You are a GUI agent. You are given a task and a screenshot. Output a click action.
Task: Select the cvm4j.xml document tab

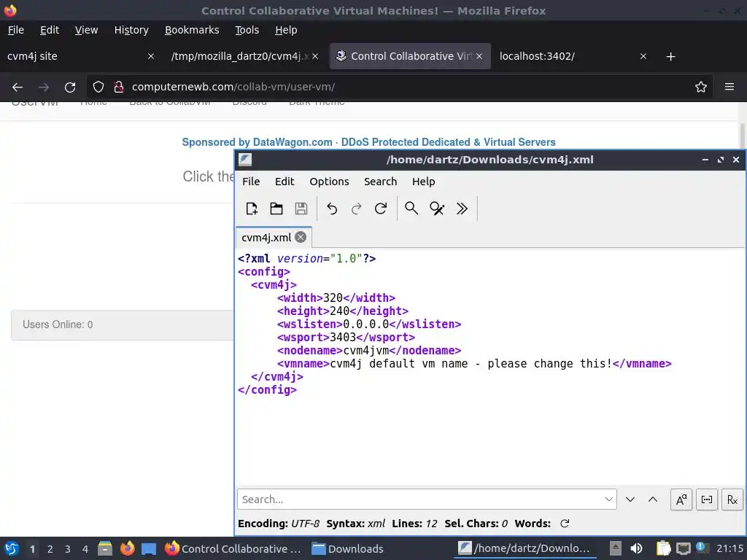(266, 238)
